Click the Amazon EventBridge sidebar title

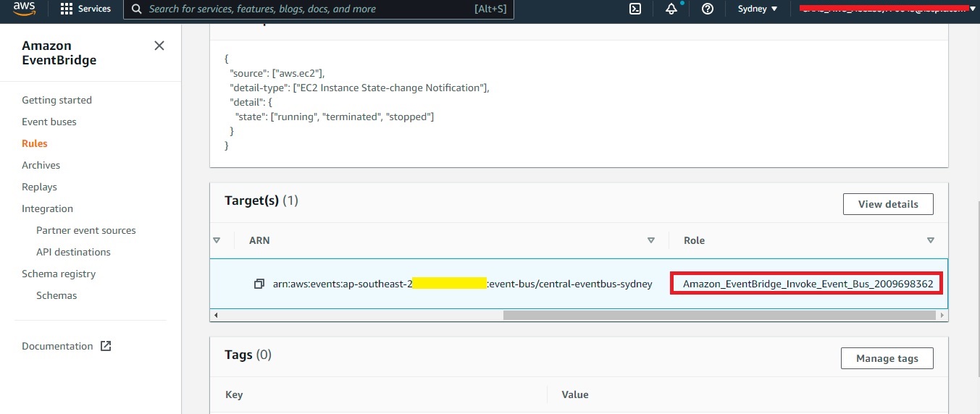[x=59, y=53]
